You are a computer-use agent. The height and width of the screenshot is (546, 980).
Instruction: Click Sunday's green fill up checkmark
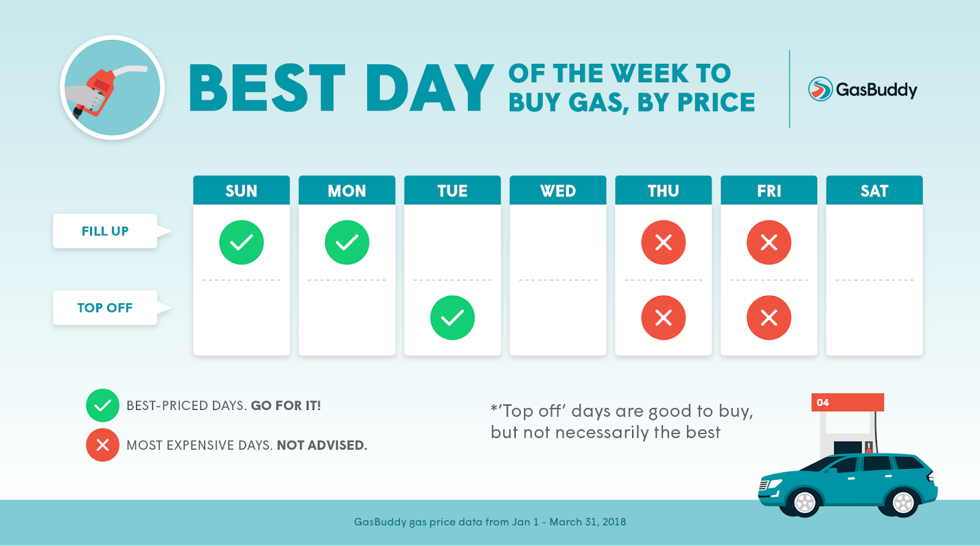pyautogui.click(x=241, y=243)
